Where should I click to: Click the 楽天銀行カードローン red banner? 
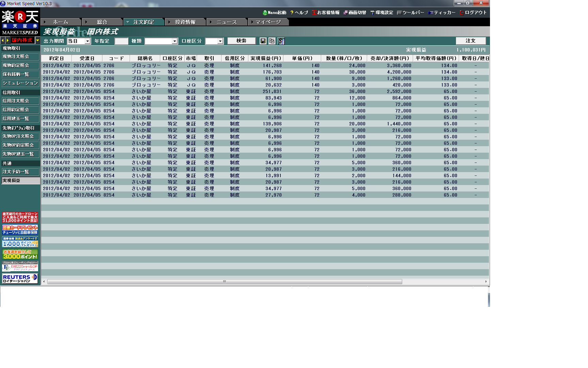20,217
